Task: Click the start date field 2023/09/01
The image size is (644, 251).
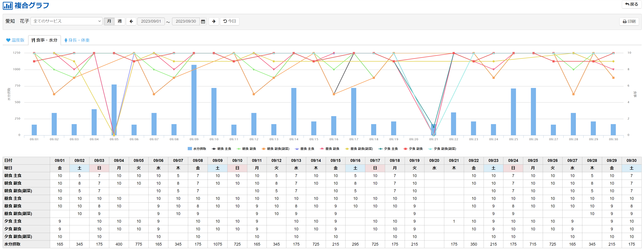Action: click(151, 21)
